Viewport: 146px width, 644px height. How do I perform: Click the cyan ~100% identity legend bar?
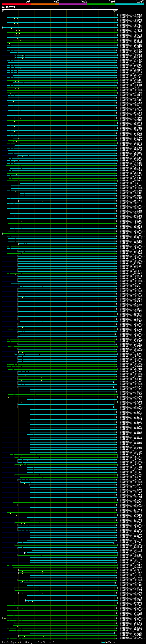(130, 4)
